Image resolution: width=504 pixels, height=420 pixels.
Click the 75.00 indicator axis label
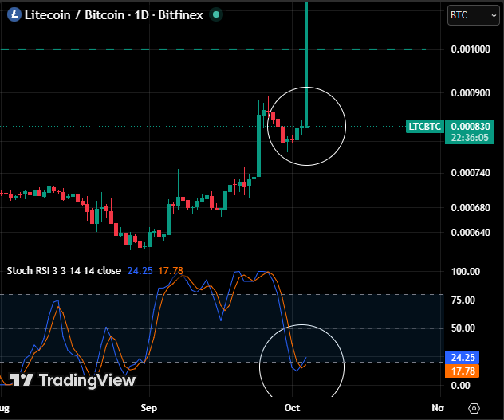click(463, 300)
